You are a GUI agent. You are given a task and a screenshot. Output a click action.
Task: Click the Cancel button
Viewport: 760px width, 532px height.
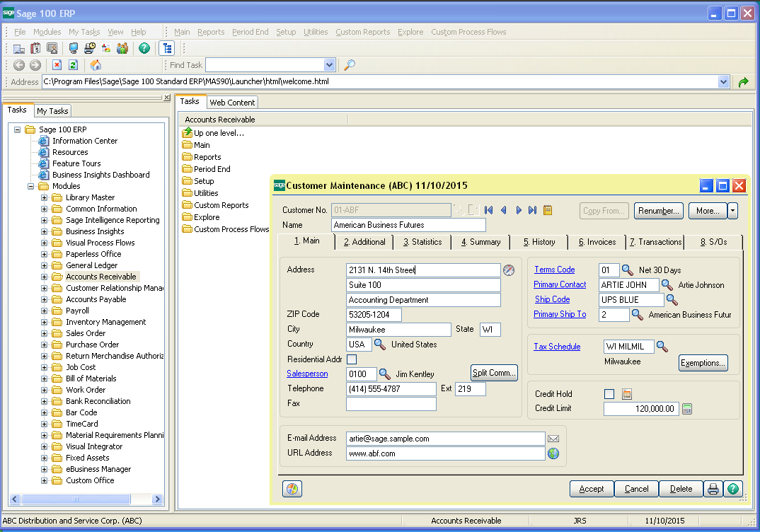click(x=636, y=489)
